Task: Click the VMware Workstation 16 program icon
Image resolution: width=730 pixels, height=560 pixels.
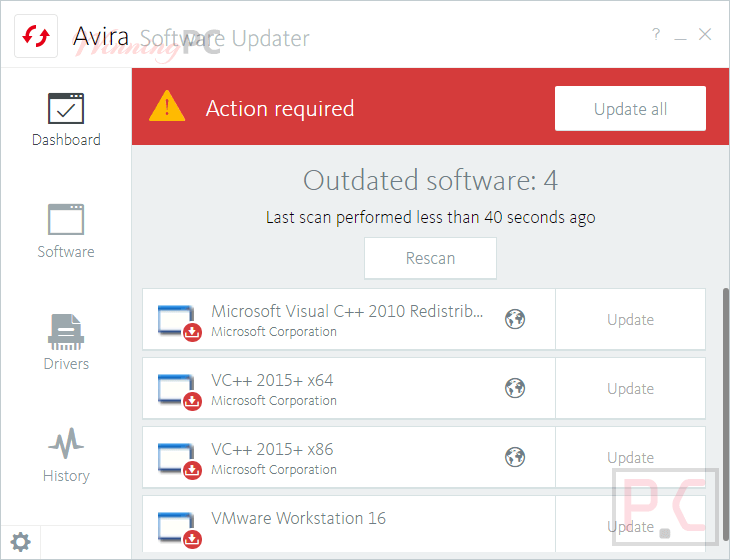Action: 179,529
